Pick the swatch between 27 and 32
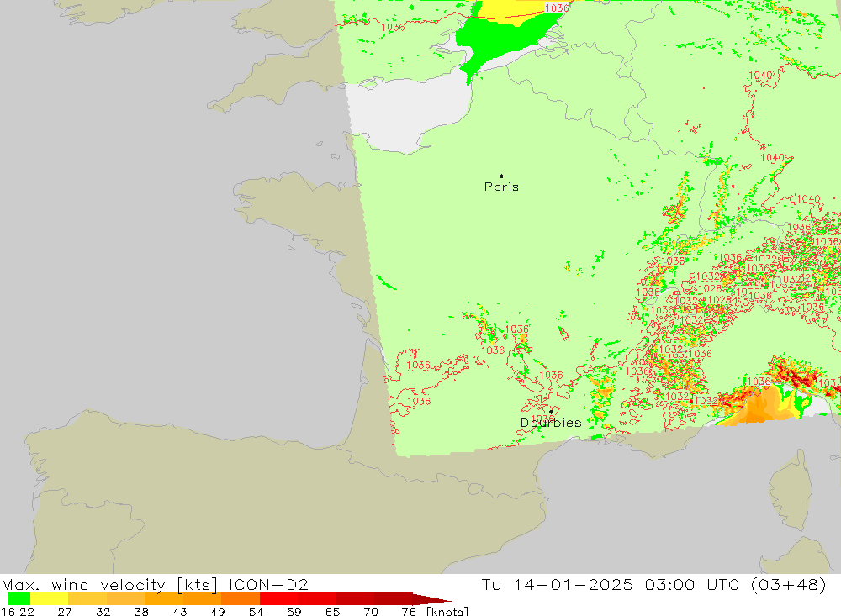 pos(87,598)
